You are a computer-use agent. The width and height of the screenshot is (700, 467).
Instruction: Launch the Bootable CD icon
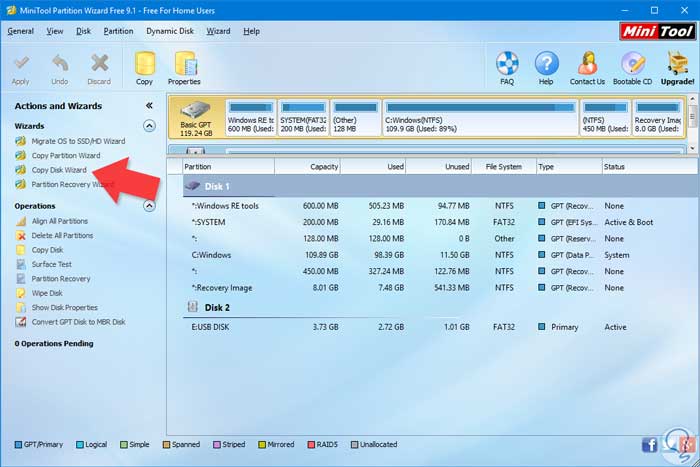[633, 63]
